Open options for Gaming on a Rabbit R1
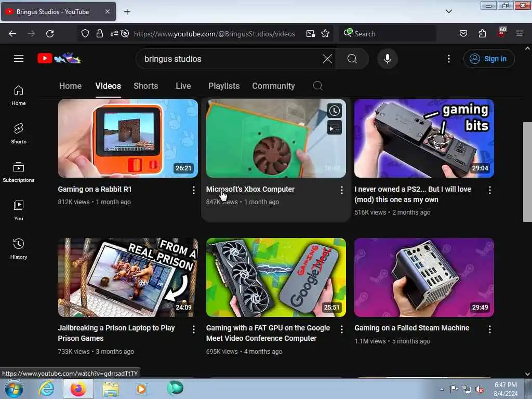The image size is (532, 399). [194, 190]
